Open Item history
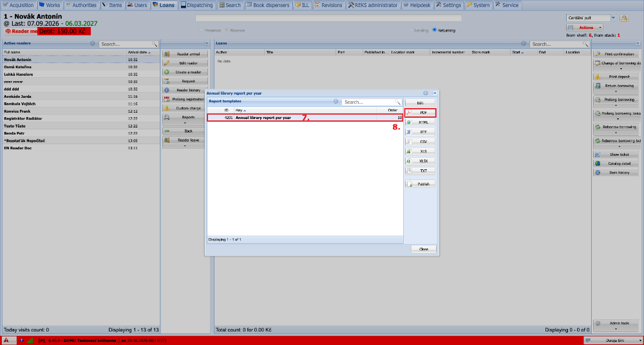 (616, 172)
